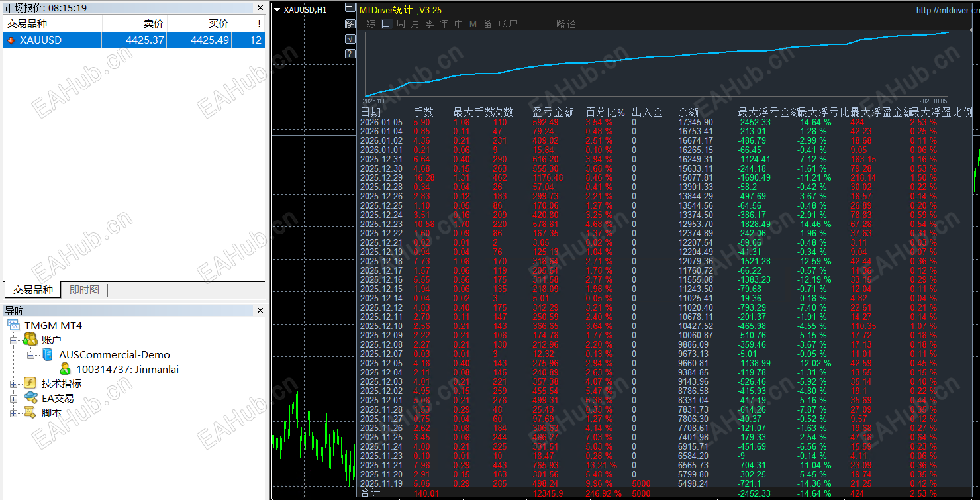The height and width of the screenshot is (500, 980).
Task: Click the XAUUSD spread value 12
Action: [x=256, y=40]
